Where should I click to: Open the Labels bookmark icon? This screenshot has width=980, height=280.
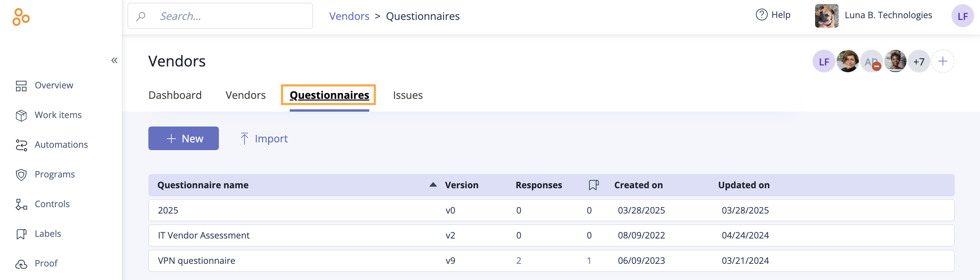tap(21, 234)
